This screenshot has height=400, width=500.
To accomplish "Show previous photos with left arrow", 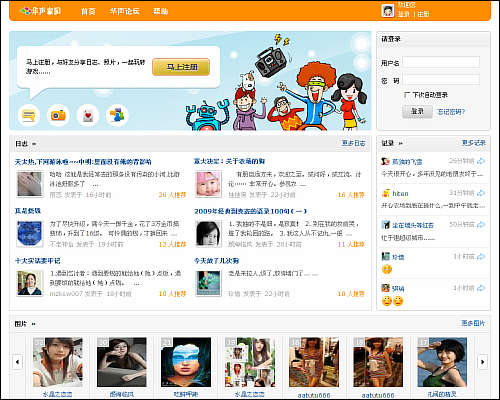I will (x=17, y=362).
